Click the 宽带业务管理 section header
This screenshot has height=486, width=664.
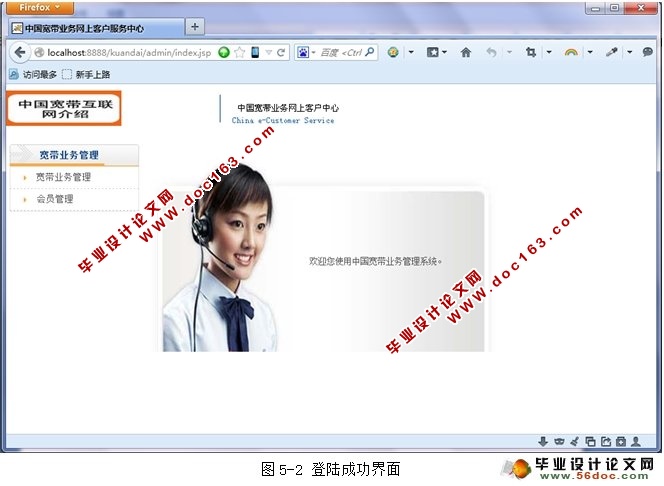pos(74,155)
